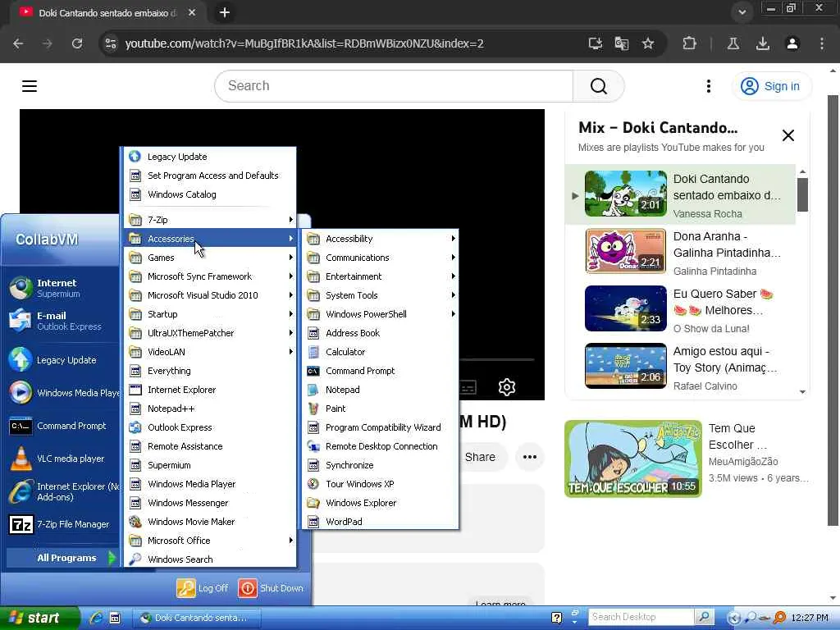840x630 pixels.
Task: Open E-mail Outlook Express shortcut
Action: click(62, 321)
